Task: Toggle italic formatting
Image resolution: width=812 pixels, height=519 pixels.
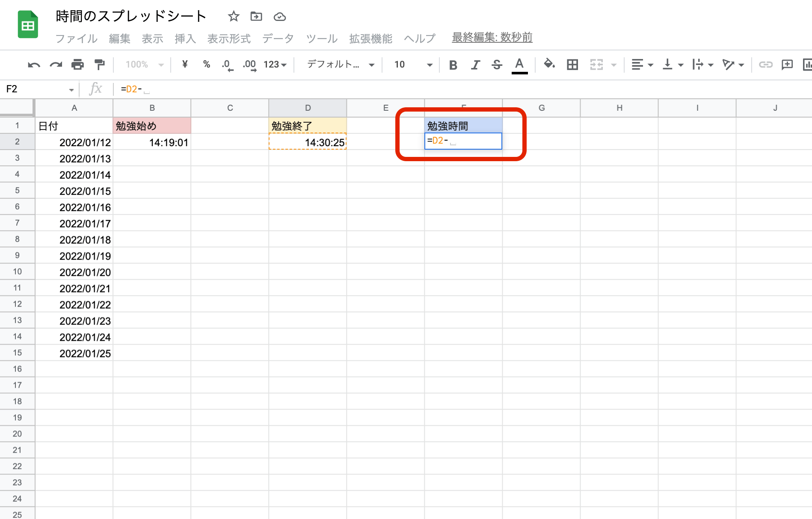Action: pos(475,65)
